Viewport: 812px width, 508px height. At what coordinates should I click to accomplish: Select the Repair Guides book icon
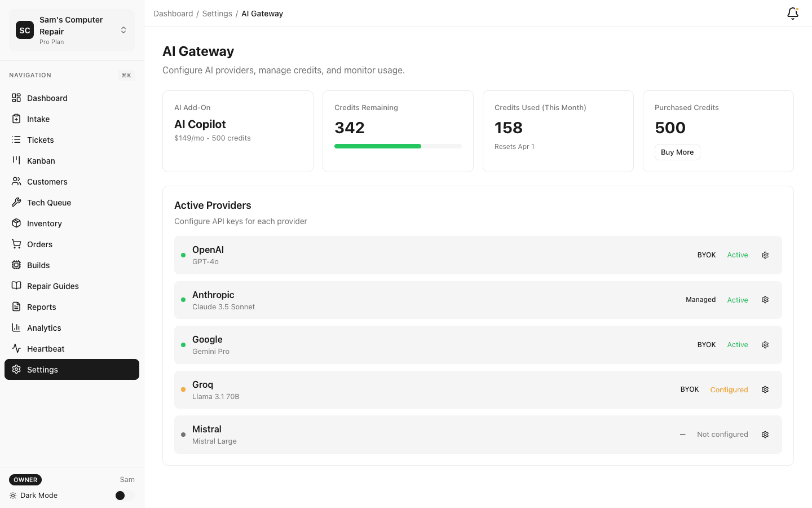tap(16, 286)
